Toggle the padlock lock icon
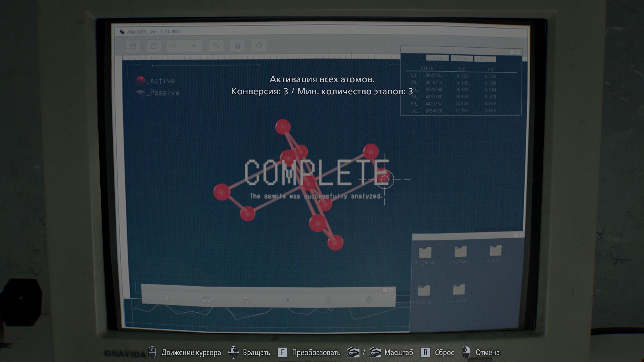The image size is (644, 362). tap(237, 46)
